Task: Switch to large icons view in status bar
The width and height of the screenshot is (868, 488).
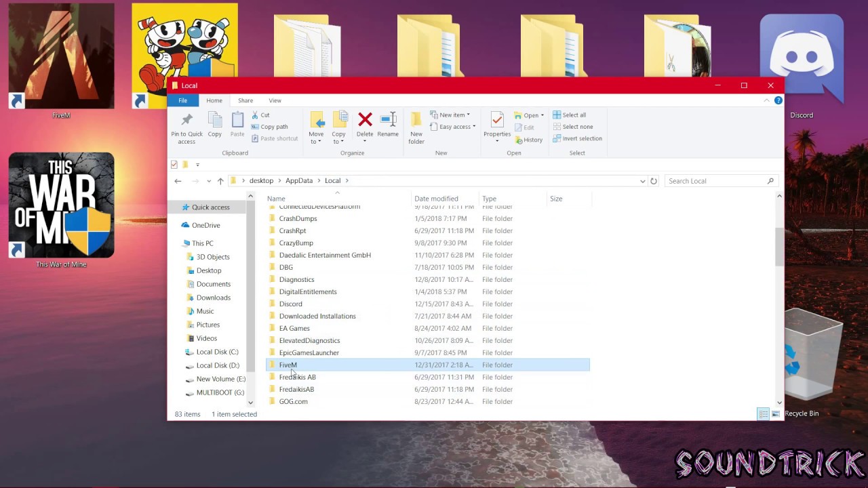Action: 775,414
